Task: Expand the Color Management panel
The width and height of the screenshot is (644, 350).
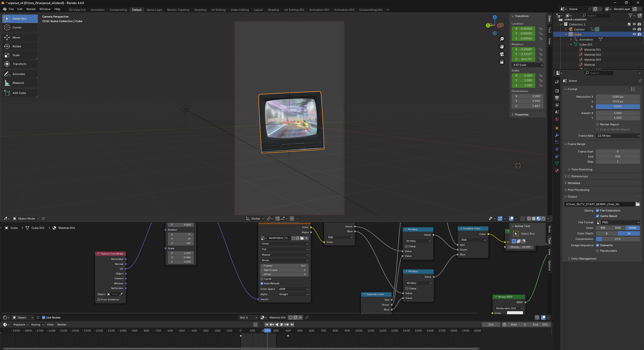Action: 584,259
